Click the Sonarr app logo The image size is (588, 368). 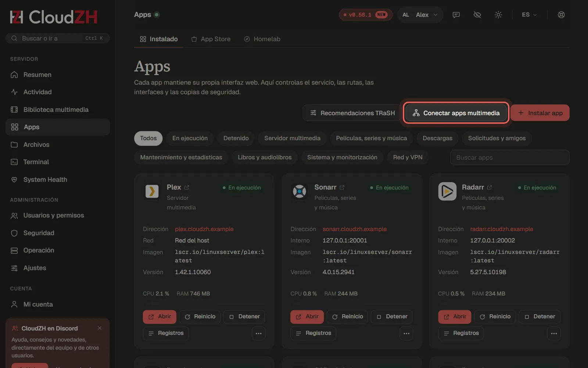(x=300, y=191)
